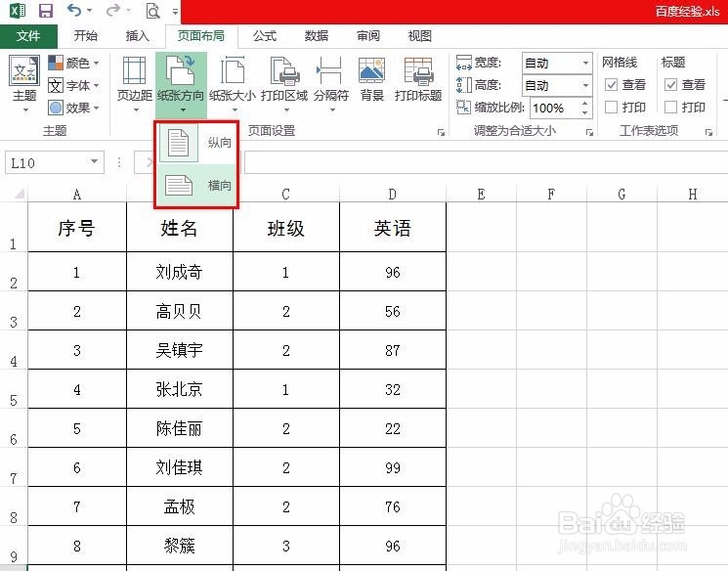728x571 pixels.
Task: Open the 打印区域 print area menu
Action: point(284,84)
